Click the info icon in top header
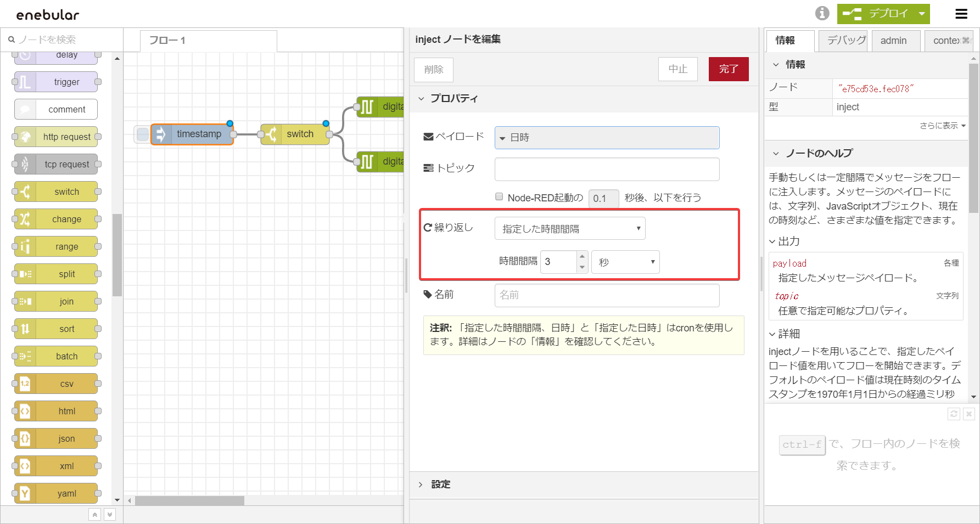The image size is (980, 524). [822, 13]
